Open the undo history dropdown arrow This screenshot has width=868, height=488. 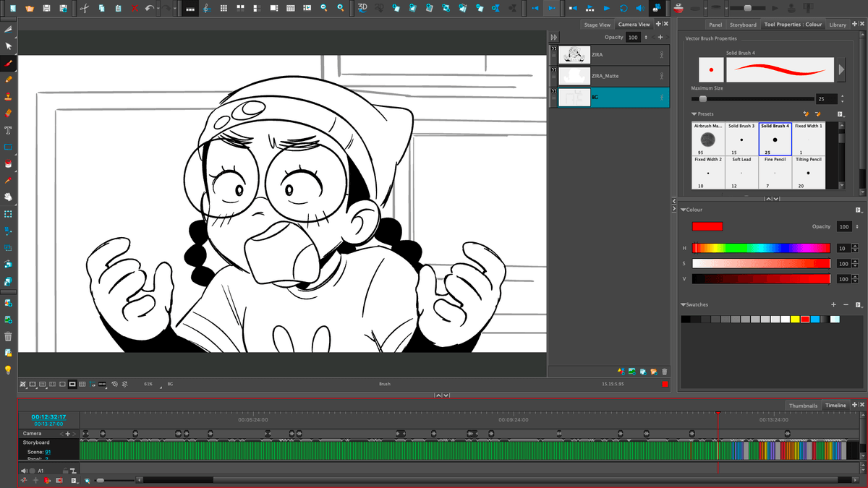(x=158, y=9)
